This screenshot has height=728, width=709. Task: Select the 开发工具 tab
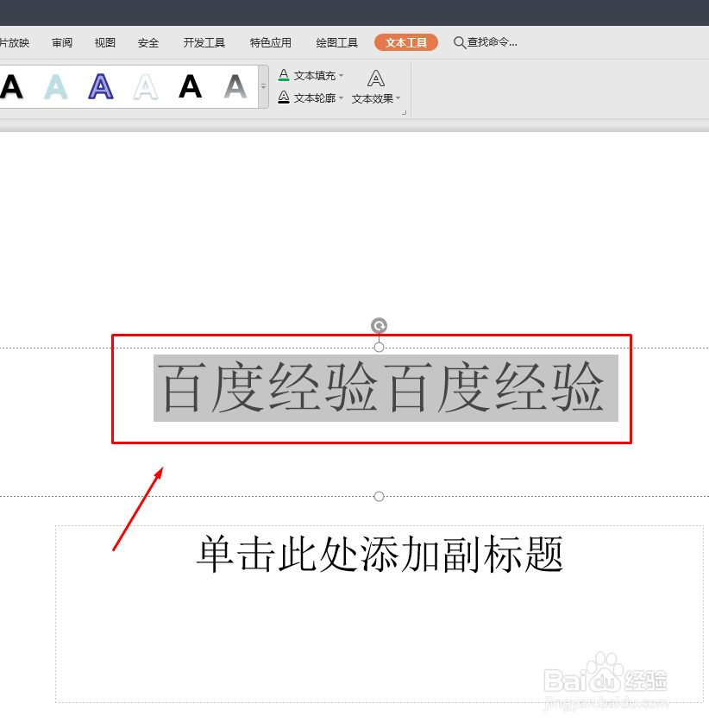tap(204, 43)
